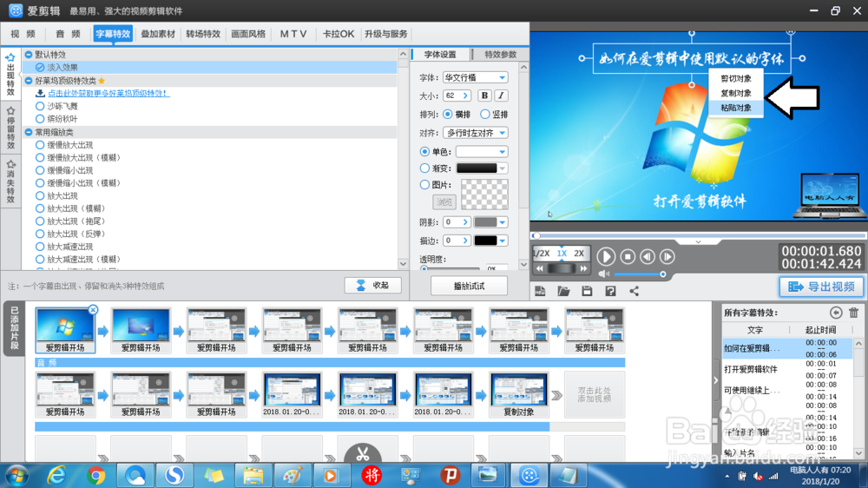Open the 单色 color dropdown
Viewport: 868px width, 488px height.
482,151
